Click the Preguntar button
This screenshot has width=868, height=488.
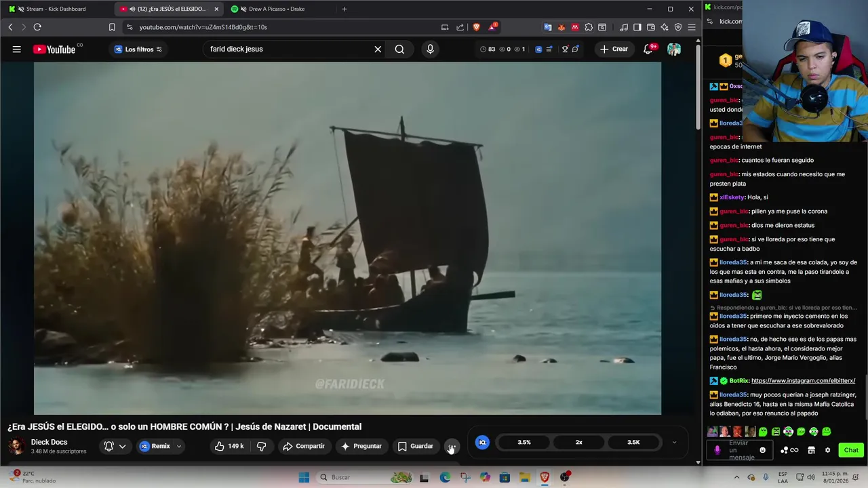[x=361, y=446]
